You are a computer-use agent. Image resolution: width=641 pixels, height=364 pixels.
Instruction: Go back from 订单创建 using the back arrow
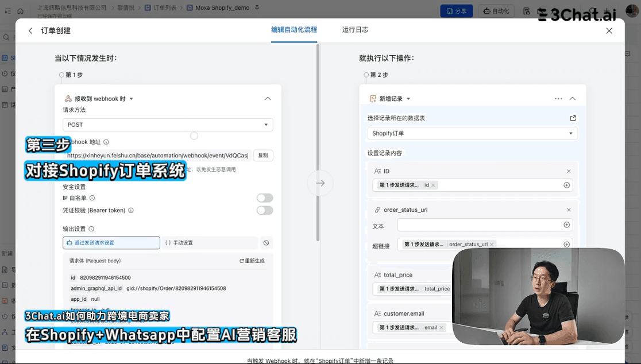pos(30,30)
